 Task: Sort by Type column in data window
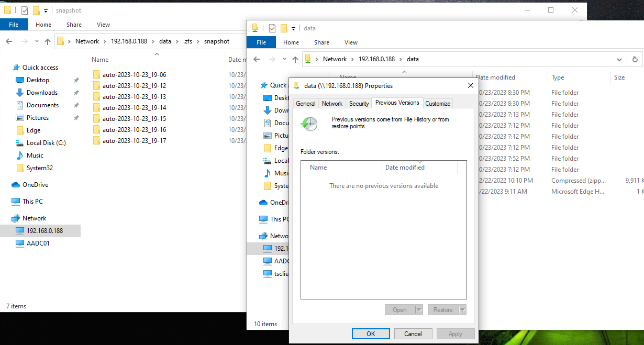[558, 77]
